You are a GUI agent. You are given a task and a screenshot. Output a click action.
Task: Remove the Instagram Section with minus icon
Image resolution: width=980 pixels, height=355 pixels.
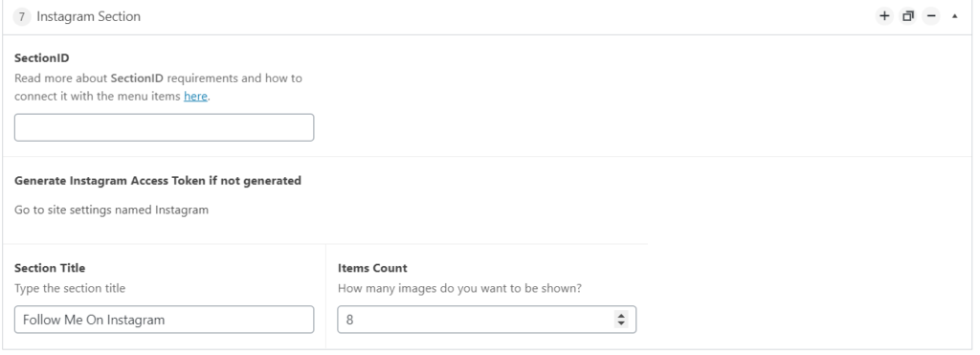[931, 16]
